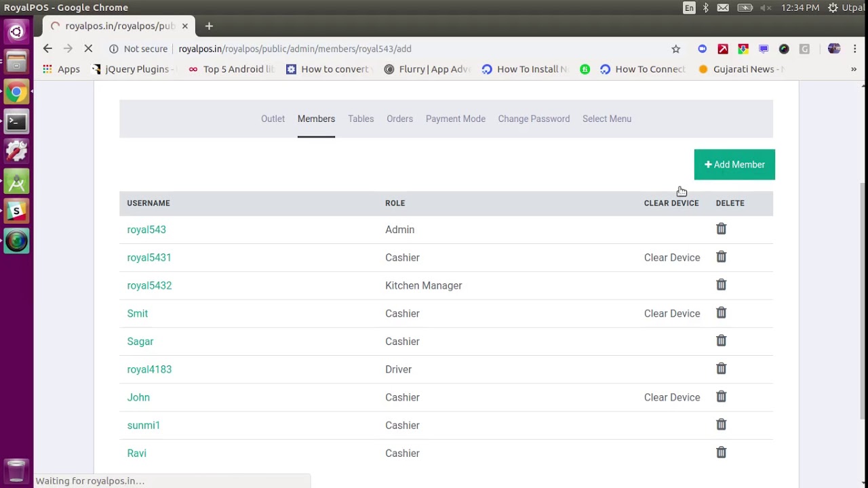Open the S app icon in launcher
Viewport: 868px width, 488px height.
pos(16,211)
